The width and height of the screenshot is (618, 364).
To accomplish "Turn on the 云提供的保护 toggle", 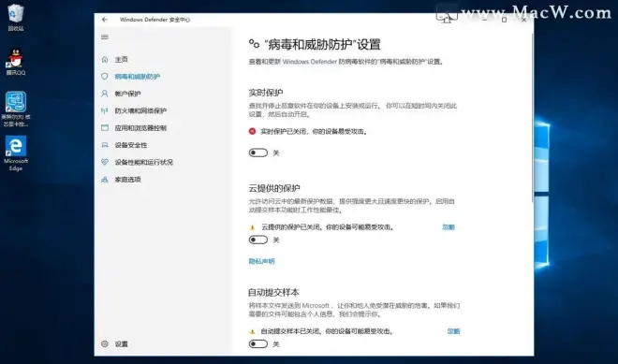I will (258, 240).
